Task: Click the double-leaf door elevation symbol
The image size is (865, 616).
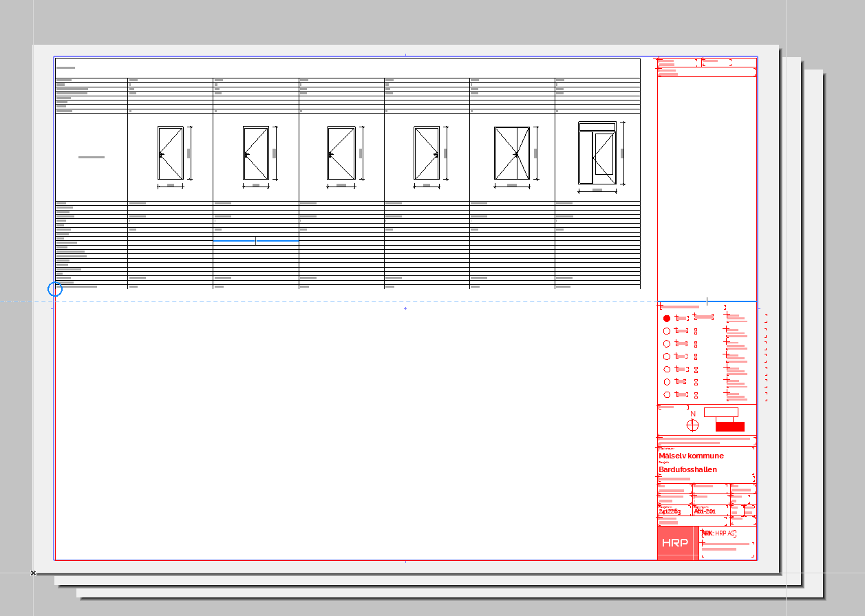Action: point(512,153)
